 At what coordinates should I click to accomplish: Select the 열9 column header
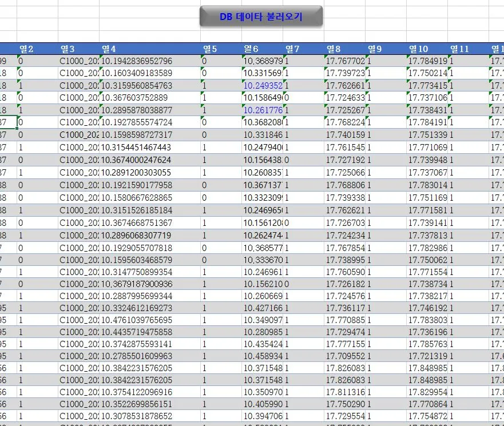pyautogui.click(x=386, y=49)
